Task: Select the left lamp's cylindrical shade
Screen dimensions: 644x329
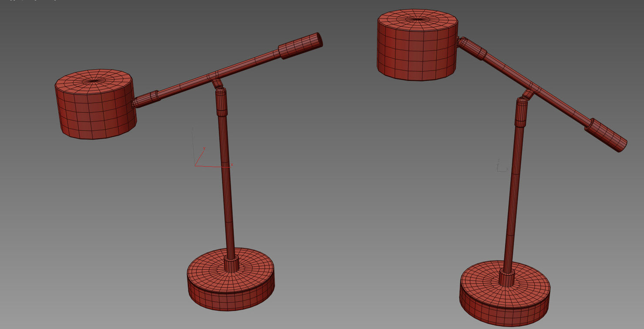Action: pyautogui.click(x=96, y=105)
